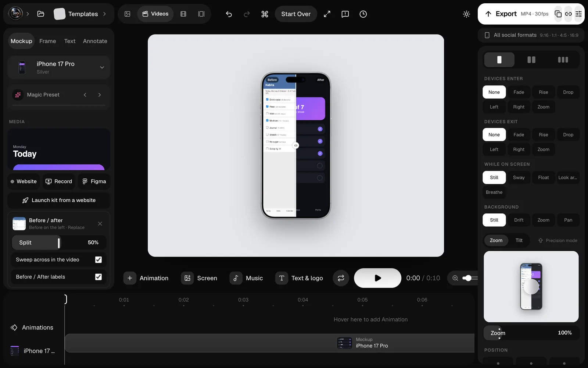Switch to the Tilt tab

(519, 240)
